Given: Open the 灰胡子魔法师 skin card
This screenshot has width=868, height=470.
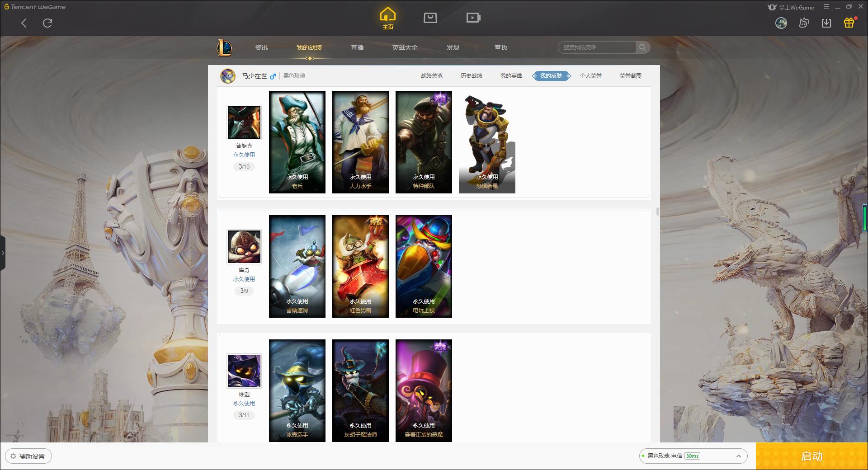Looking at the screenshot, I should click(360, 391).
